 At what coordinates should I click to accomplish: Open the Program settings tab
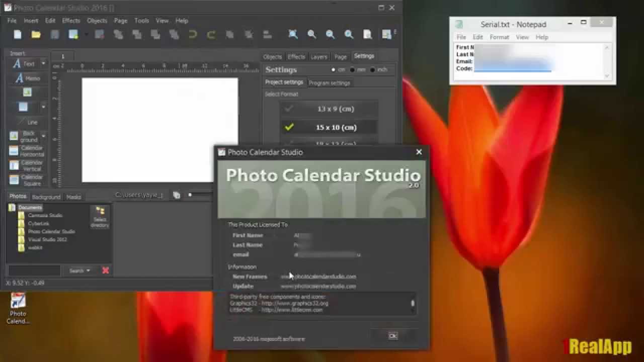point(329,83)
